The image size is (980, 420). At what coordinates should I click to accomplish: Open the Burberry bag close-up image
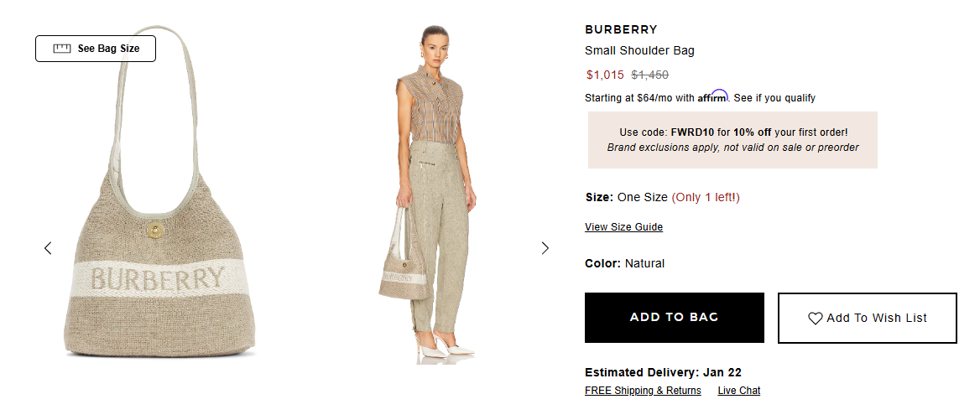tap(159, 251)
